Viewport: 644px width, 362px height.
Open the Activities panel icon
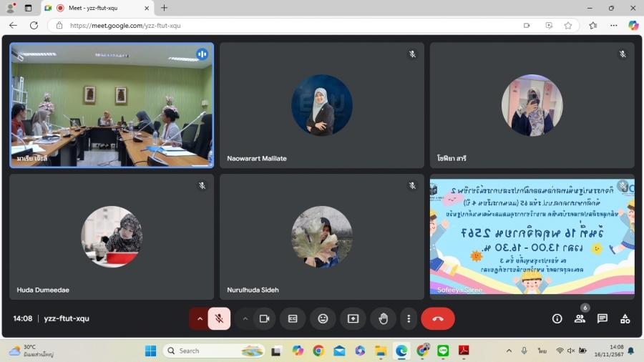coord(625,318)
